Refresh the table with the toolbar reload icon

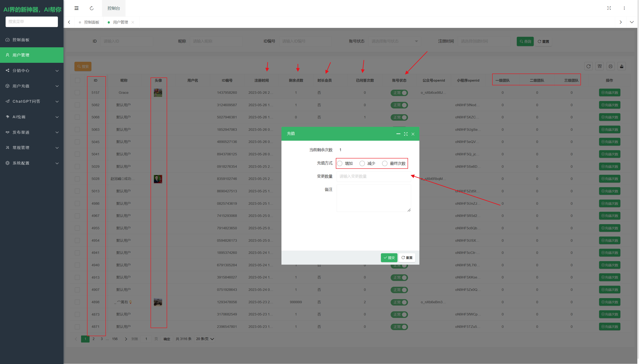[589, 66]
